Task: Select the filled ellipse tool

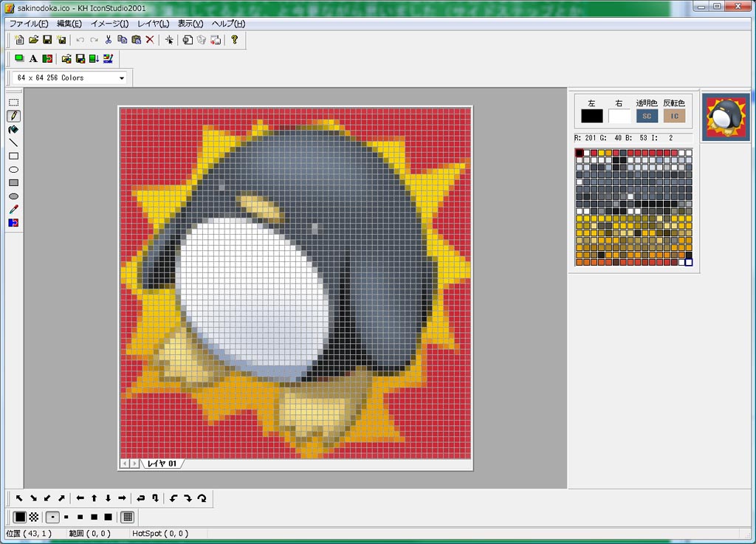Action: pos(13,196)
